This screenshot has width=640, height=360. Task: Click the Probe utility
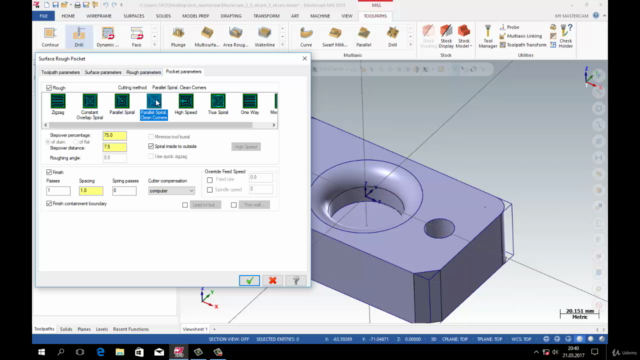510,27
